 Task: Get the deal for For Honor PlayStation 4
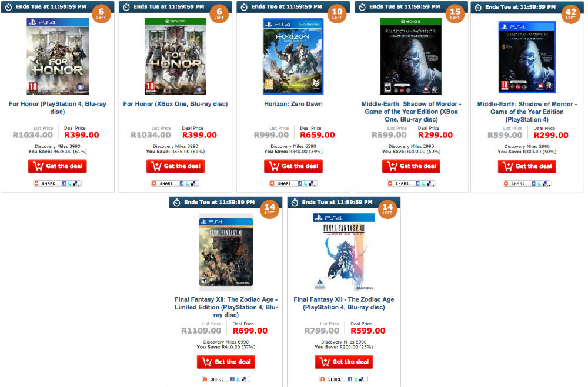[58, 166]
